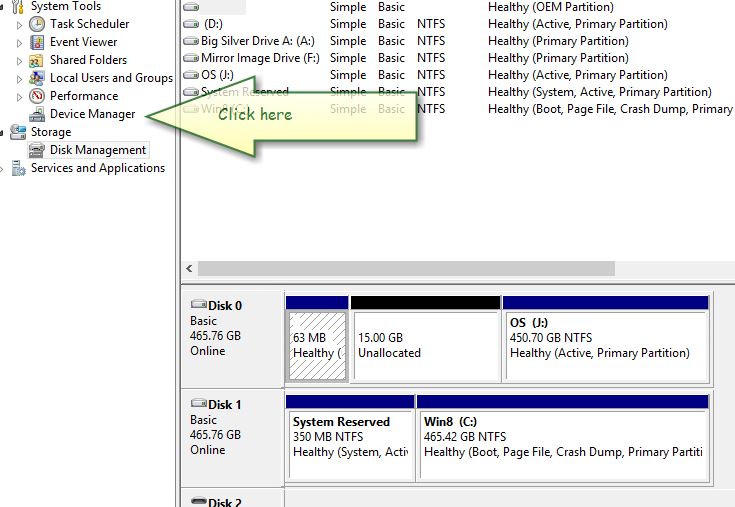
Task: Select the 15.00 GB Unallocated space
Action: pos(427,345)
